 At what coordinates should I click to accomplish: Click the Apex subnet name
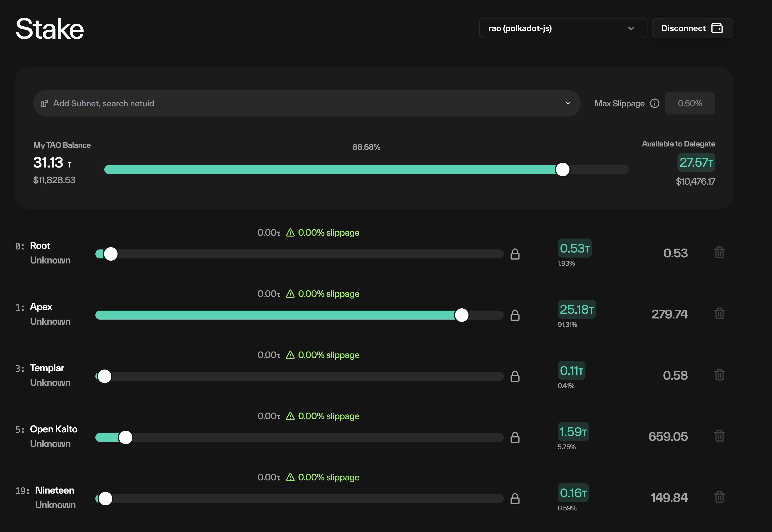pos(41,307)
